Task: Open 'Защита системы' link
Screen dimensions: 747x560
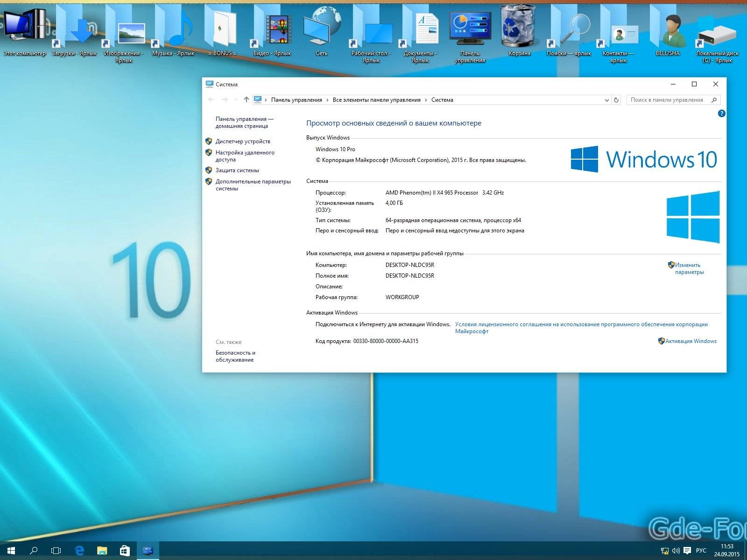Action: click(237, 170)
